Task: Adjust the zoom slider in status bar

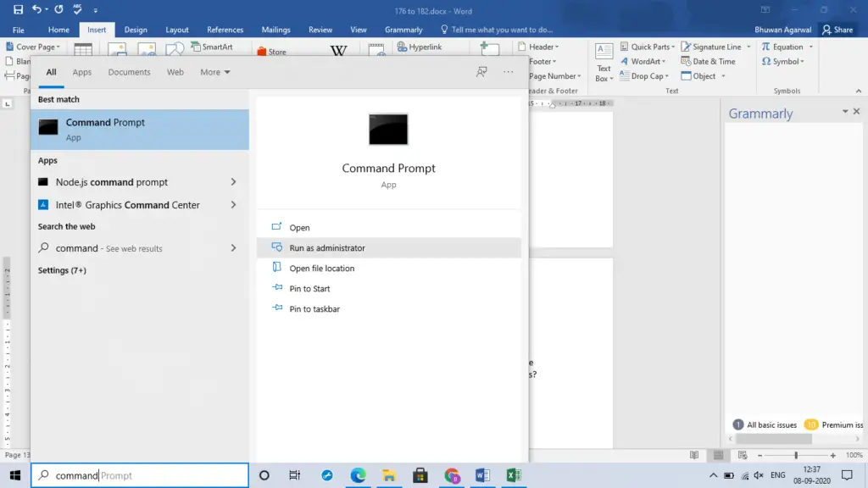Action: pos(796,455)
